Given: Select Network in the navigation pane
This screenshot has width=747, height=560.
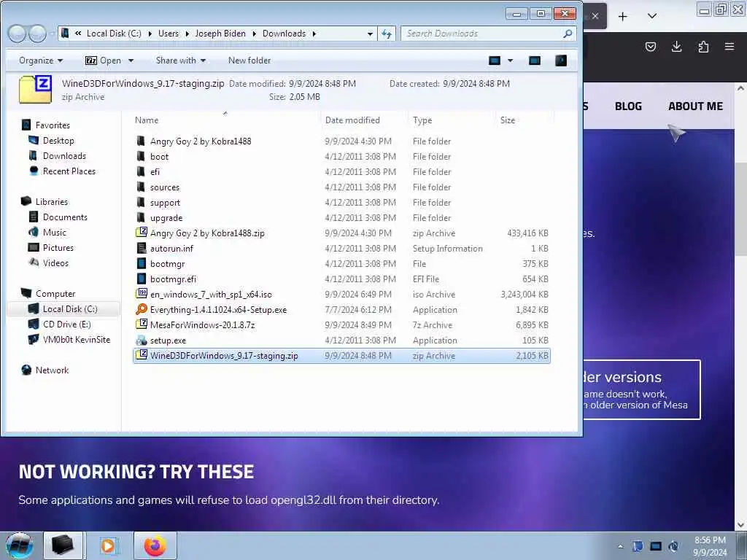Looking at the screenshot, I should [52, 370].
